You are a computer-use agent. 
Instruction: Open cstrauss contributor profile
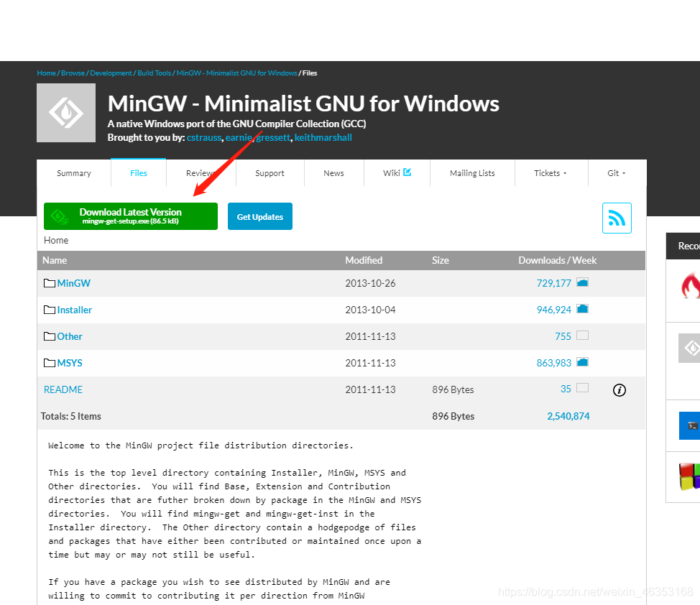click(204, 137)
